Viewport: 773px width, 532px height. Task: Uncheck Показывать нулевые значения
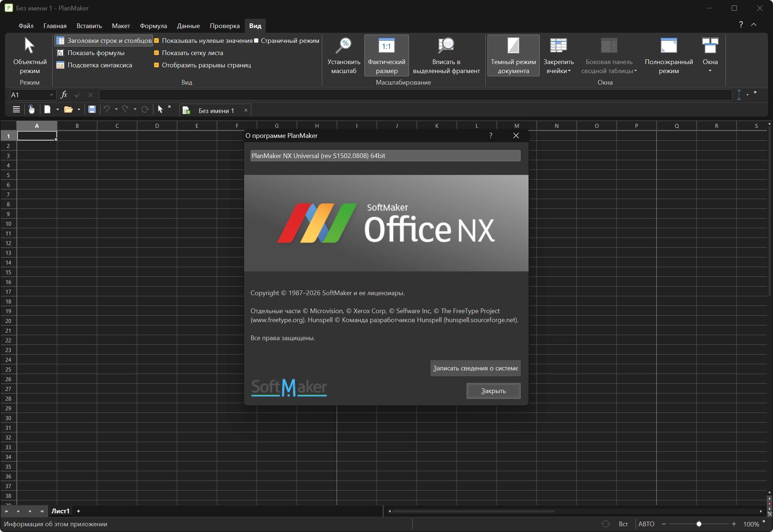(157, 41)
